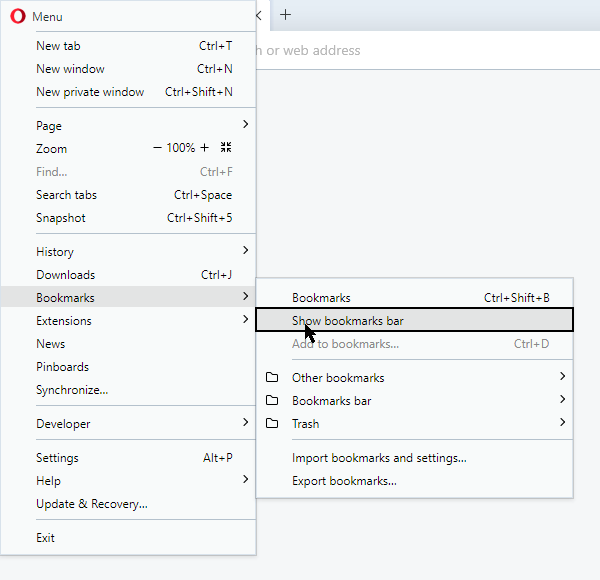The width and height of the screenshot is (600, 580).
Task: Expand the Developer submenu arrow
Action: tap(246, 422)
